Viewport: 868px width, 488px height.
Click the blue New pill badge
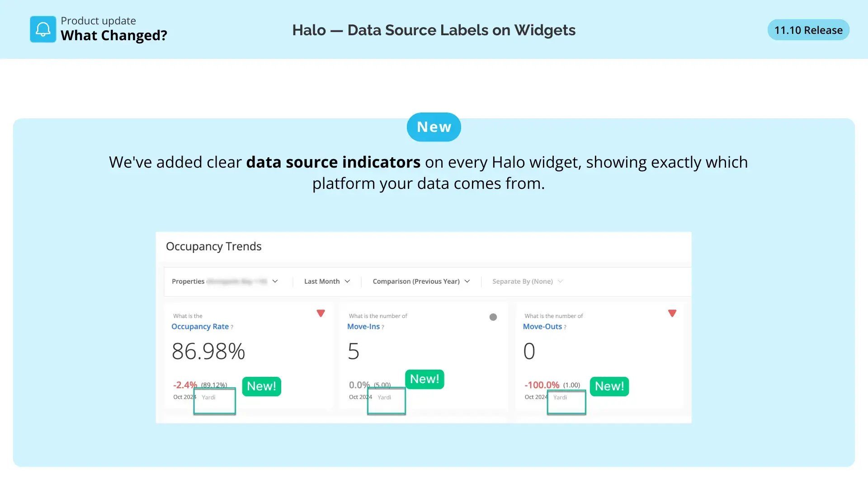coord(434,127)
